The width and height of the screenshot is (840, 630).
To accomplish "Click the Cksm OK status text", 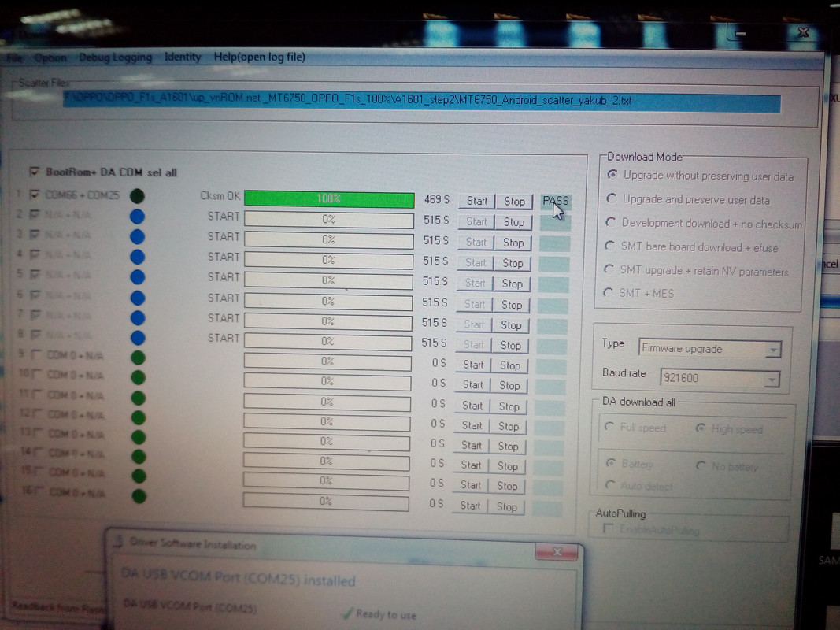I will tap(220, 196).
